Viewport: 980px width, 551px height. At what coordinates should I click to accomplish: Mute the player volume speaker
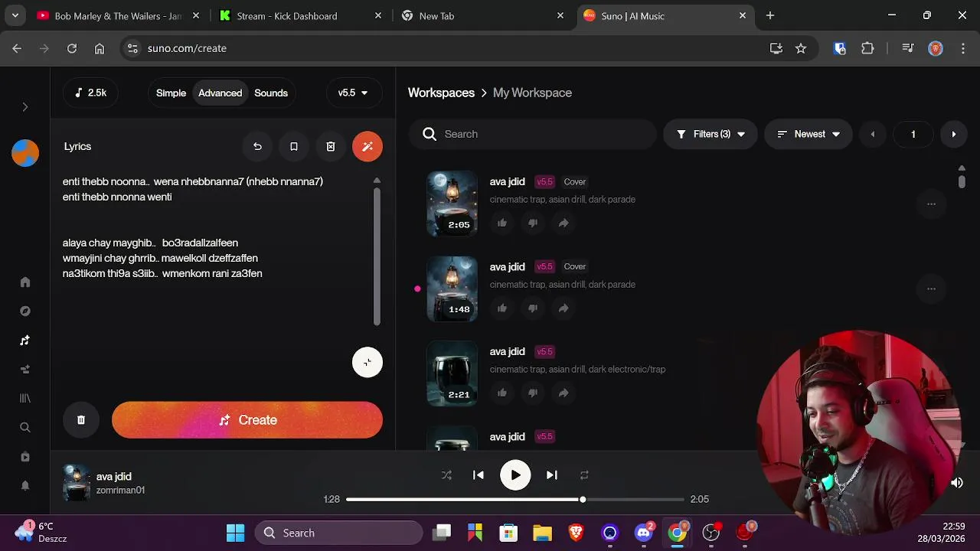(x=957, y=483)
